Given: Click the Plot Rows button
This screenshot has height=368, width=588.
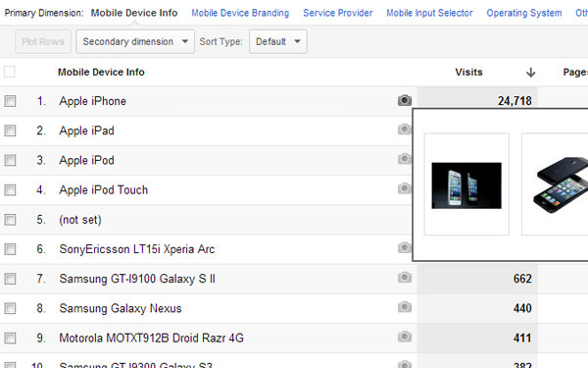Looking at the screenshot, I should [x=43, y=41].
